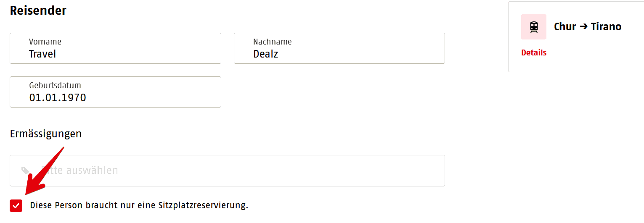This screenshot has height=223, width=644.
Task: Click the surname value 'Dealz'
Action: [x=265, y=54]
